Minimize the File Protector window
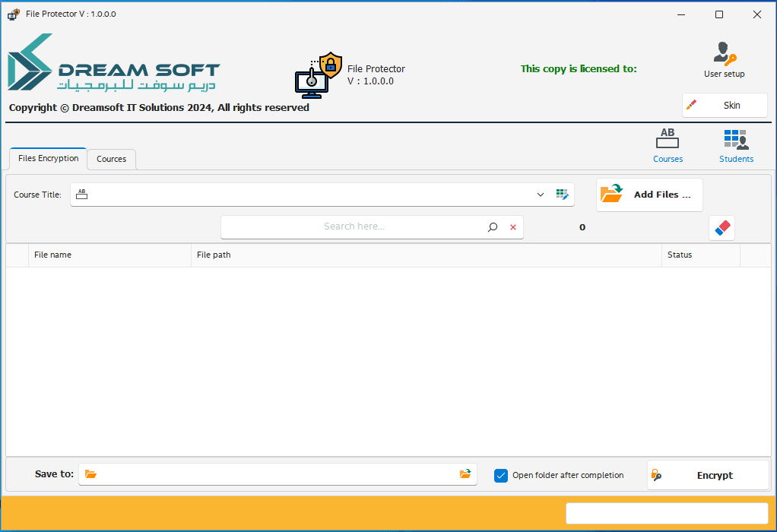The height and width of the screenshot is (532, 777). click(681, 14)
